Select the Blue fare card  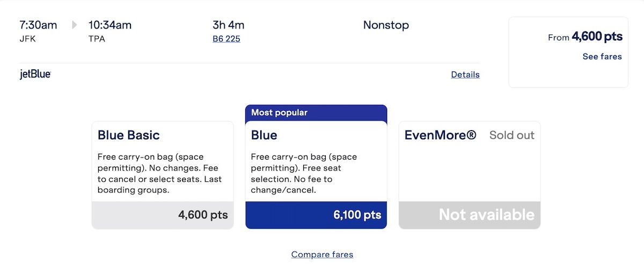click(x=316, y=175)
